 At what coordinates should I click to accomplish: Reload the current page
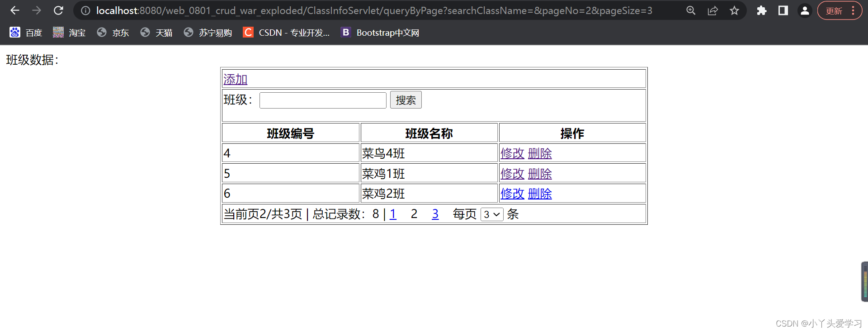pyautogui.click(x=58, y=10)
